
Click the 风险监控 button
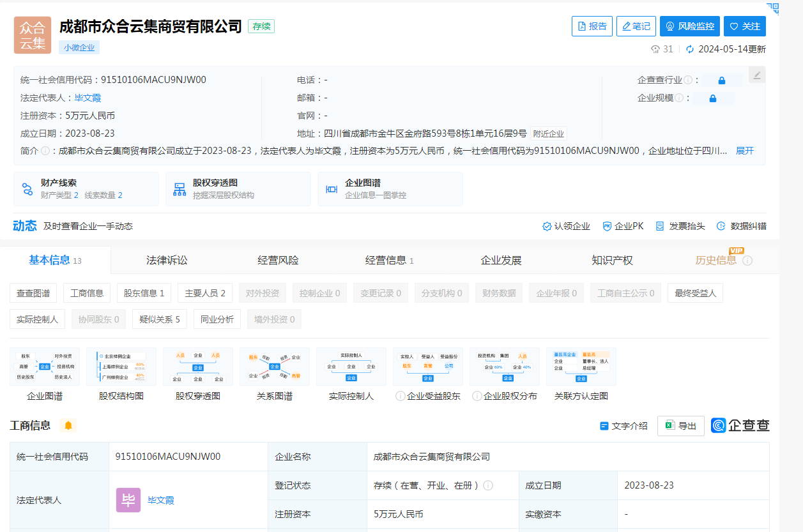(x=690, y=26)
